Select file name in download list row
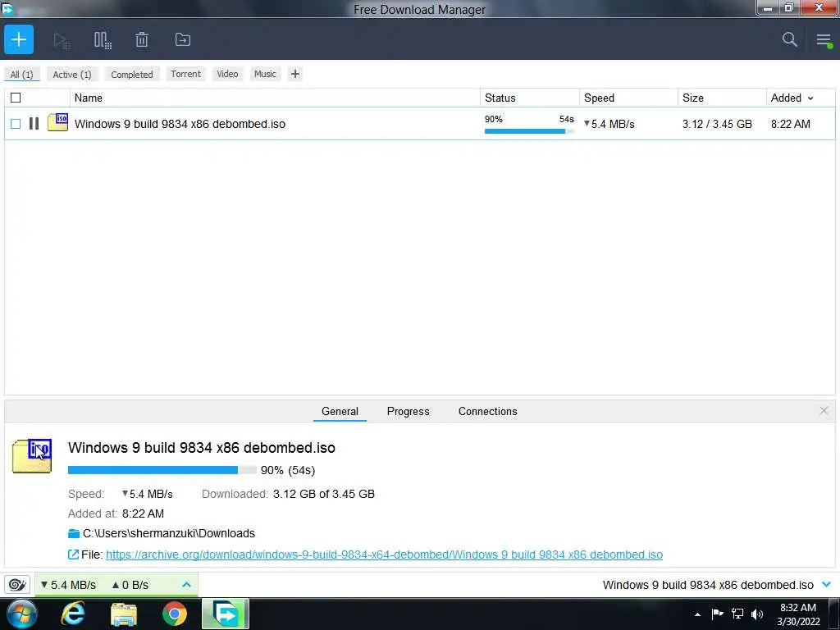Viewport: 840px width, 630px height. click(x=180, y=124)
